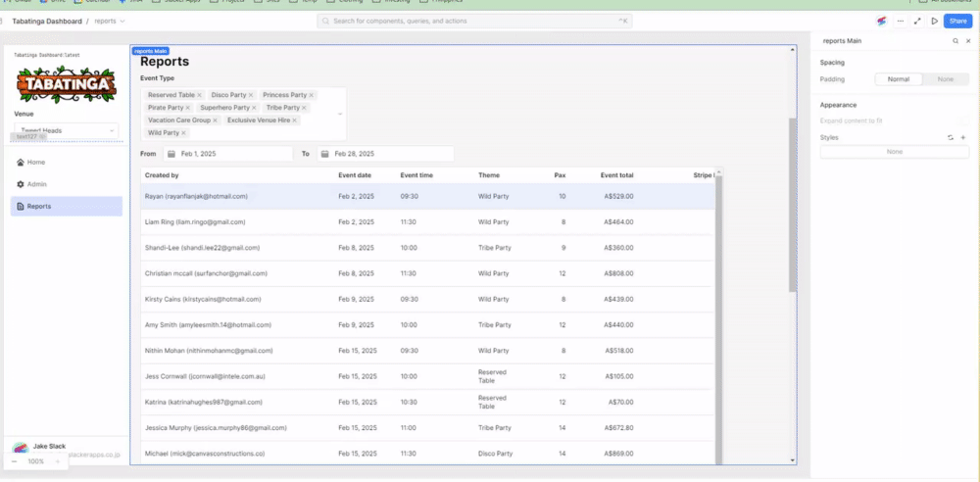Add a new style with plus icon
980x482 pixels.
963,137
